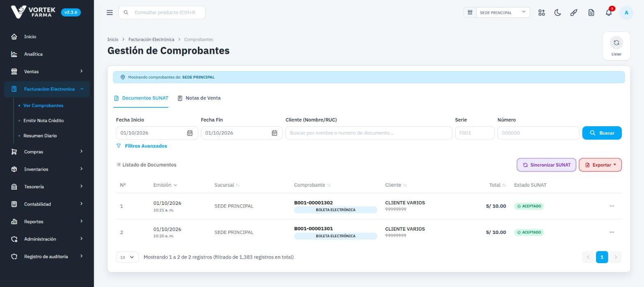644x287 pixels.
Task: Click the Inventarios box icon
Action: 14,169
